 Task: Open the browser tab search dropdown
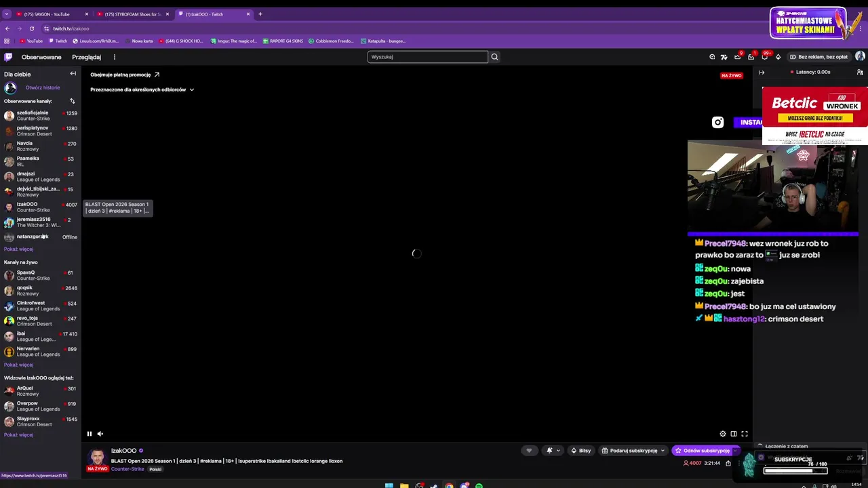click(x=7, y=14)
